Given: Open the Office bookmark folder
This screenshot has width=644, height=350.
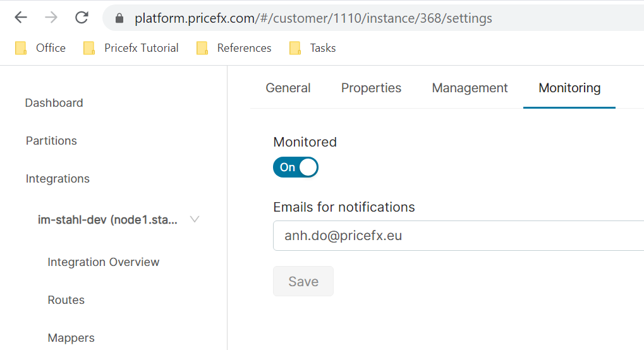Looking at the screenshot, I should coord(40,48).
